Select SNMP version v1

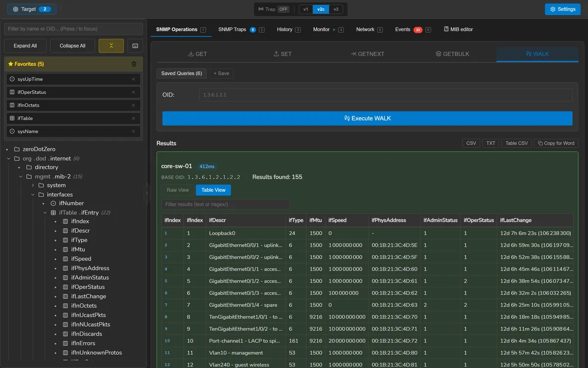[306, 9]
